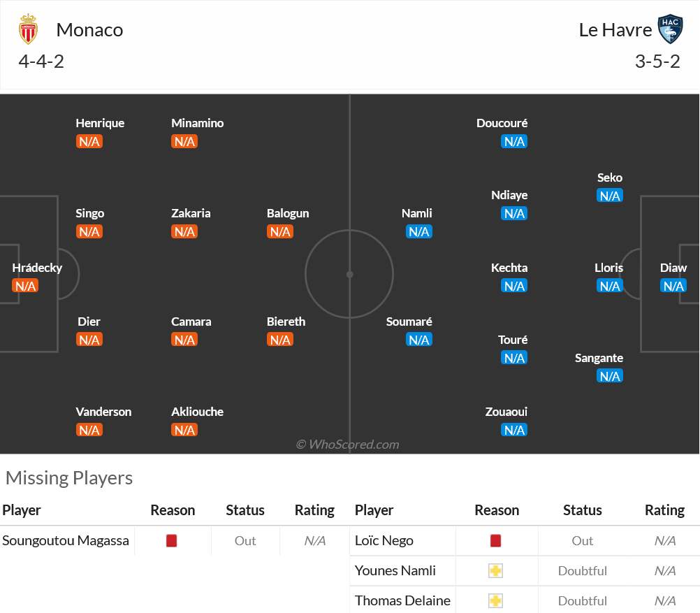This screenshot has width=700, height=613.
Task: Click the Soungoutou Magassa player name
Action: (x=66, y=540)
